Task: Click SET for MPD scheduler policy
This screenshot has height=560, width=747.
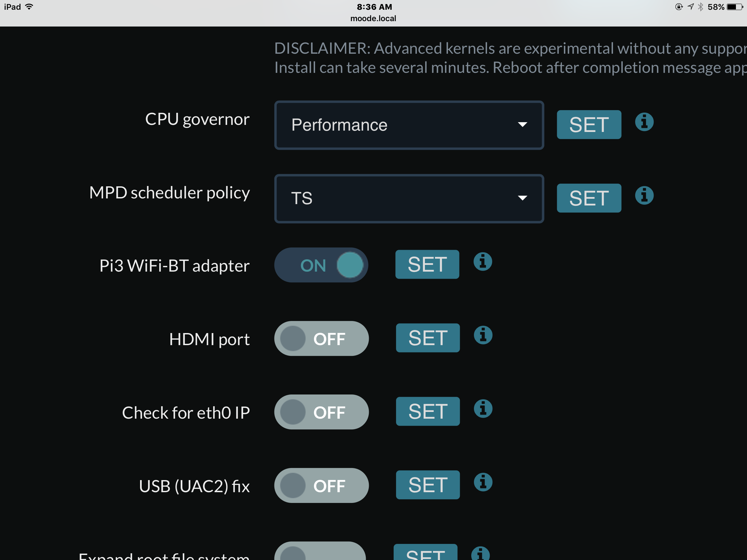Action: [x=589, y=198]
